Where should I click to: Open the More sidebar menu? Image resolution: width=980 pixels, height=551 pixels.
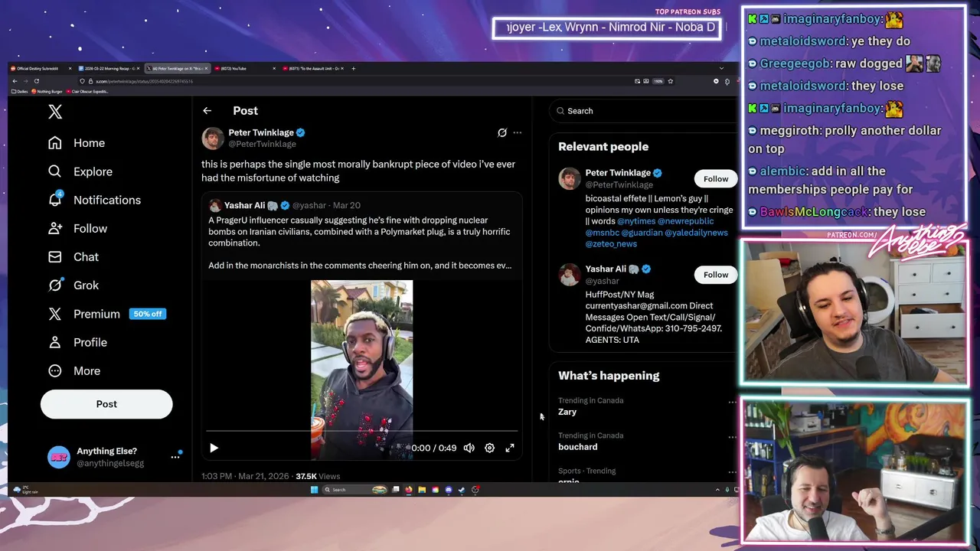(x=73, y=370)
